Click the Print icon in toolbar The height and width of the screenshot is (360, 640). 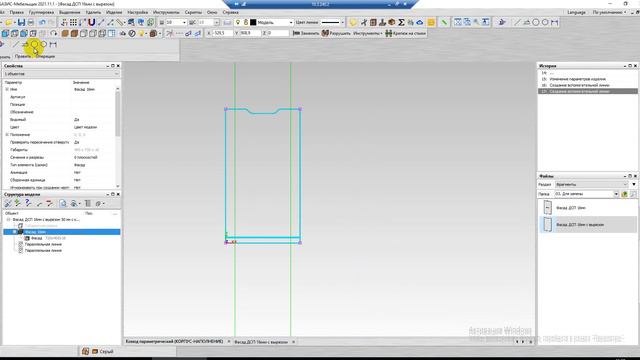coord(31,22)
